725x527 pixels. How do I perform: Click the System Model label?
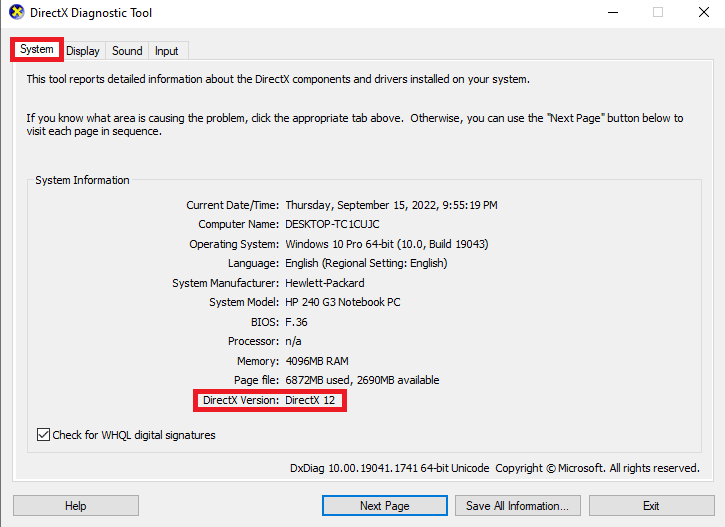pyautogui.click(x=244, y=302)
